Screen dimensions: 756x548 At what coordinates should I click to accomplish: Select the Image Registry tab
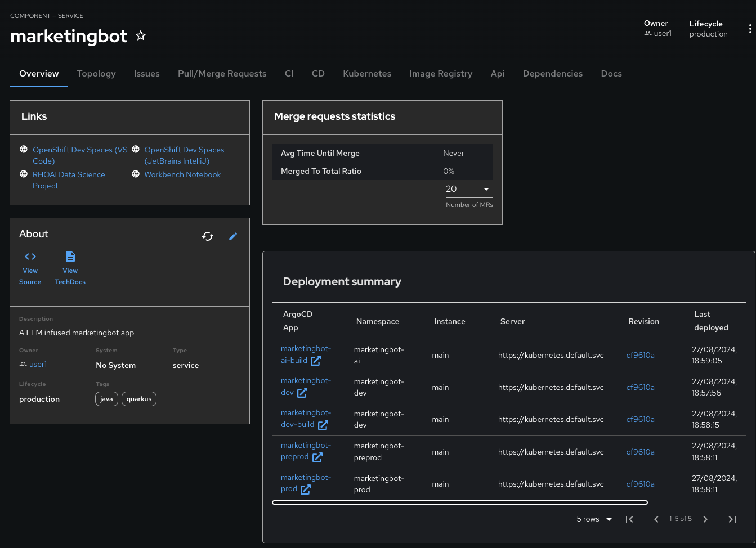(x=441, y=74)
